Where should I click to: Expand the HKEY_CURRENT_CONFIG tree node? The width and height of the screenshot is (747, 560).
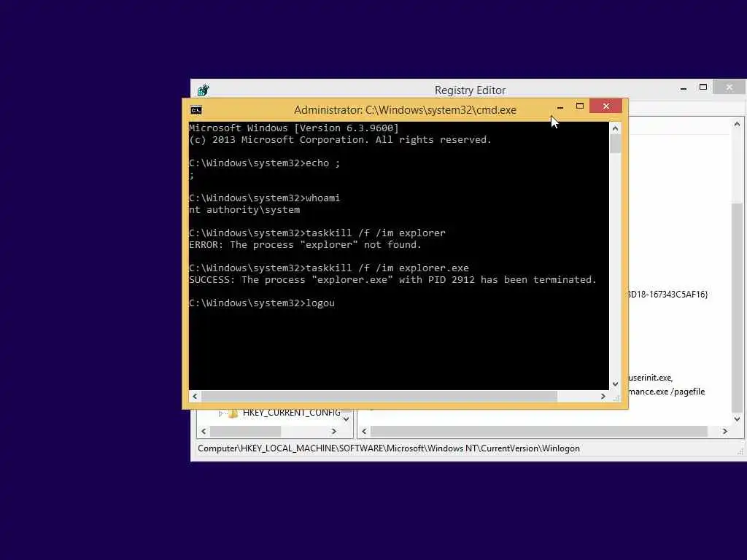[220, 413]
